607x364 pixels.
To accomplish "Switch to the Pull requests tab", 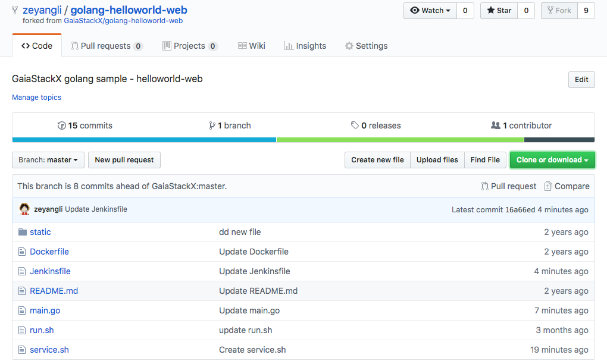I will coord(107,46).
